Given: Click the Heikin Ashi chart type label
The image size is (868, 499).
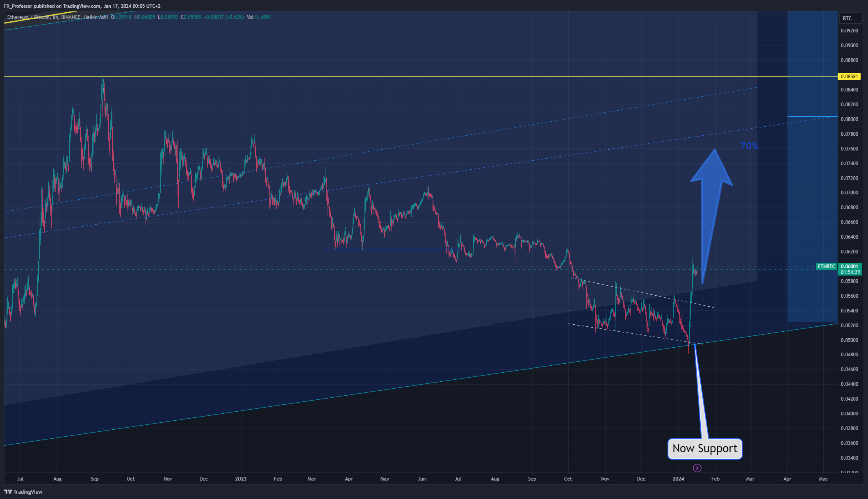Looking at the screenshot, I should tap(96, 17).
